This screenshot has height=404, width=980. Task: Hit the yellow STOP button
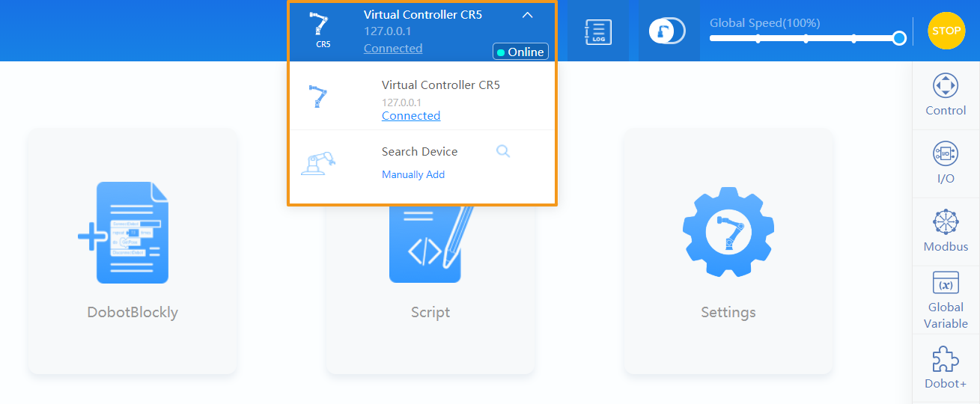pos(946,31)
